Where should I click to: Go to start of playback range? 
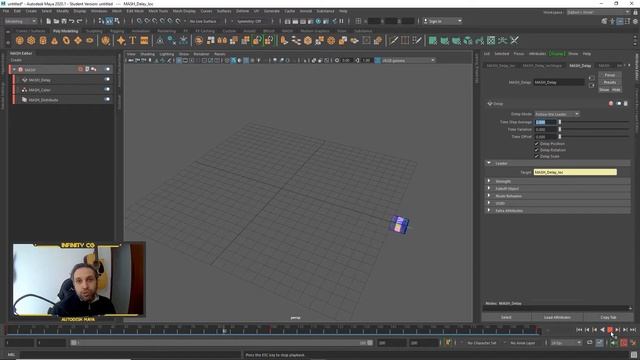tap(579, 329)
